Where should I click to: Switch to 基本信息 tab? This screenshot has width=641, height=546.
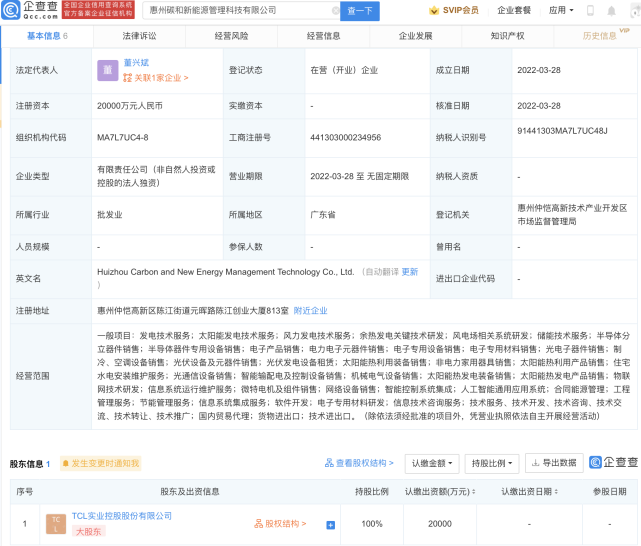click(47, 36)
